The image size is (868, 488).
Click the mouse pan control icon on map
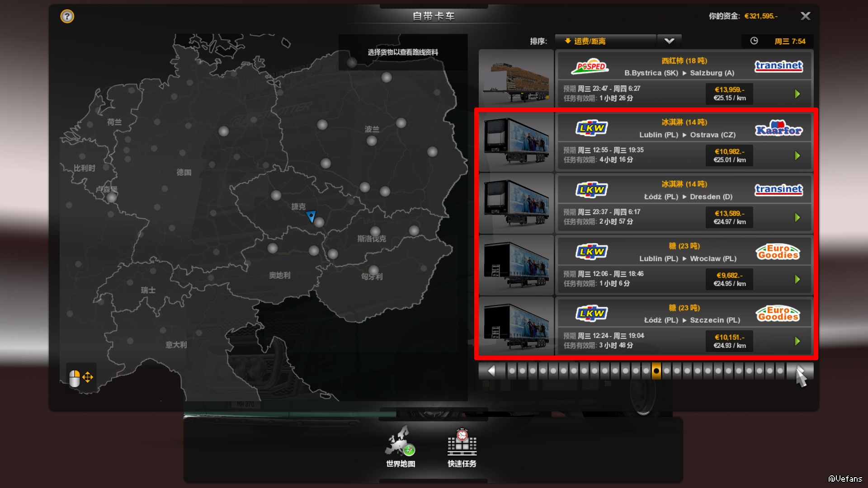coord(81,378)
